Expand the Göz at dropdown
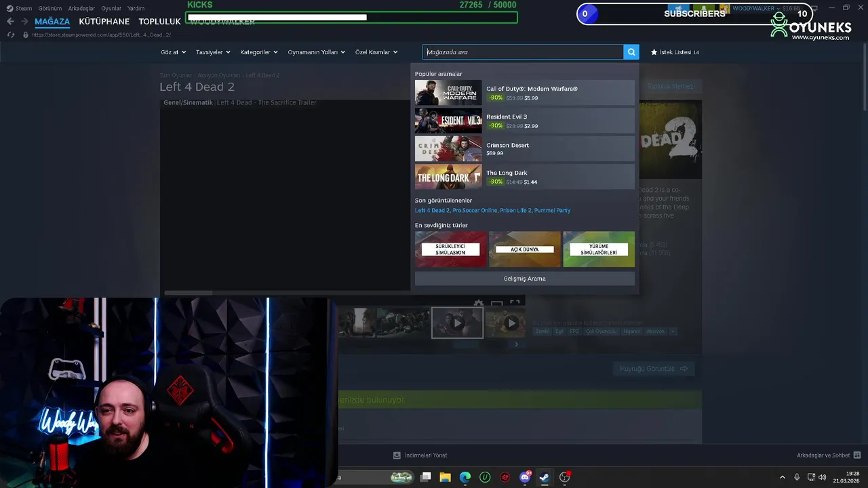This screenshot has height=488, width=868. 173,52
